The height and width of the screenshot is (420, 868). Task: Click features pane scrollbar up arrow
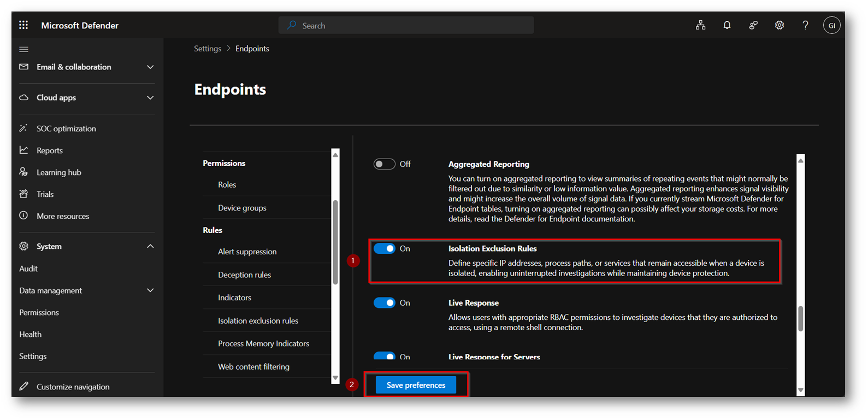coord(801,160)
